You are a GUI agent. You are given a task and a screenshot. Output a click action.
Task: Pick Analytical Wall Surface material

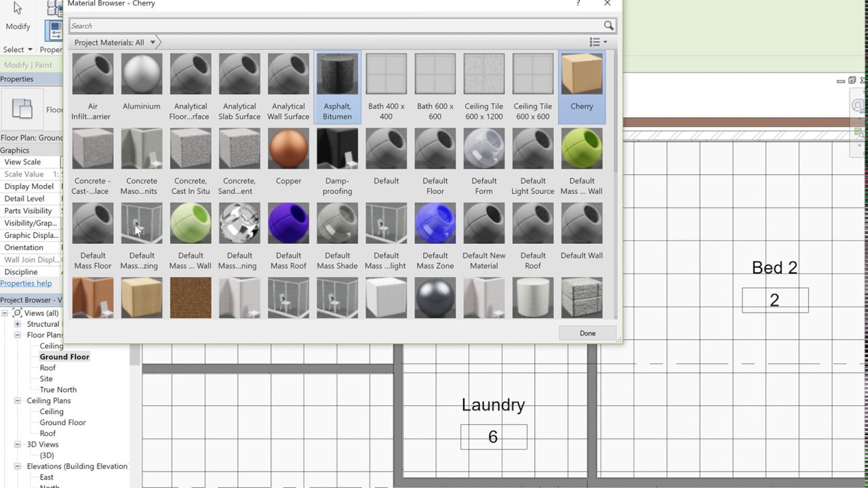(288, 87)
